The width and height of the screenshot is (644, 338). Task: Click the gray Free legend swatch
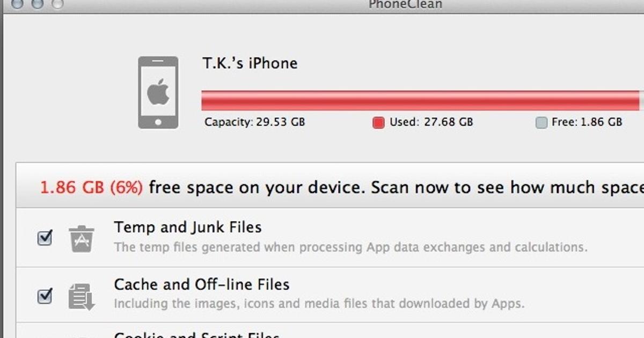pos(541,123)
